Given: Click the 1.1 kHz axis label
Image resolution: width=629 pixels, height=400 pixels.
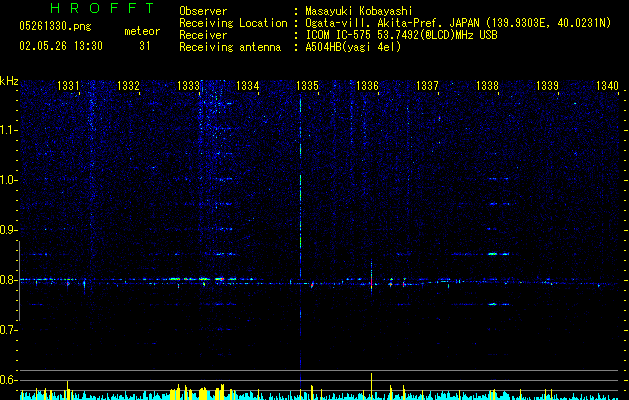Looking at the screenshot, I should (8, 130).
